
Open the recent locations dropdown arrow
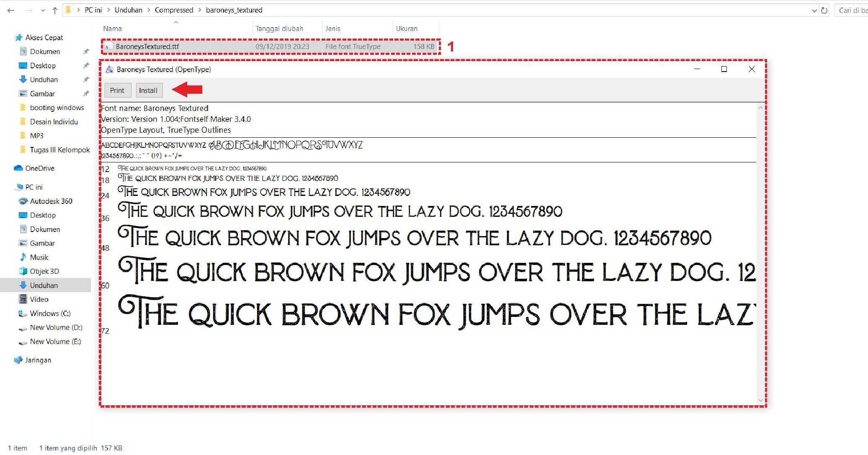(43, 10)
